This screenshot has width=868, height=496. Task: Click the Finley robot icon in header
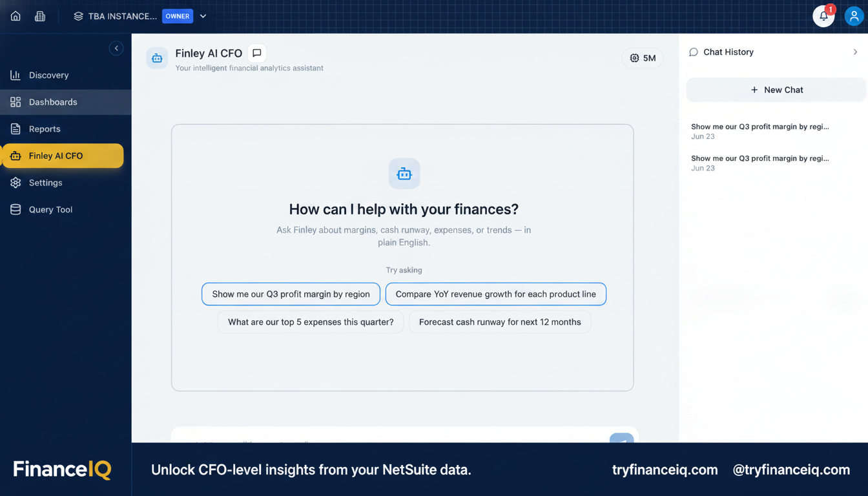click(157, 58)
